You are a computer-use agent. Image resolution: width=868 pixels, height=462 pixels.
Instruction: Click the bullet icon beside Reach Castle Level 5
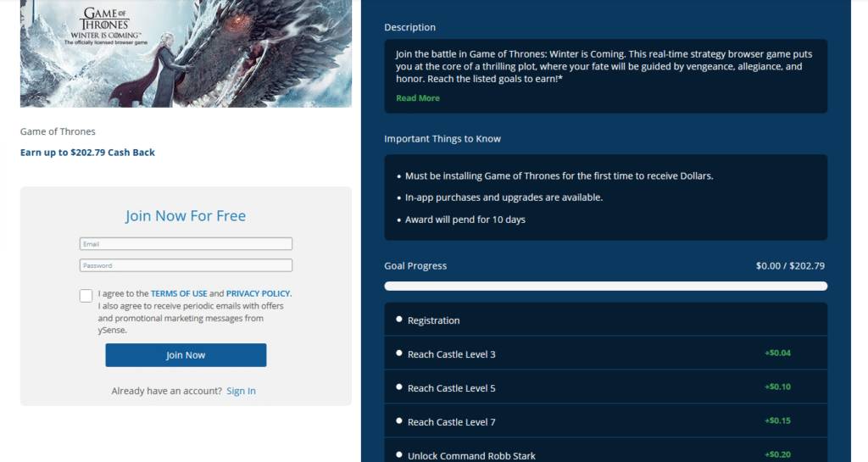tap(398, 387)
